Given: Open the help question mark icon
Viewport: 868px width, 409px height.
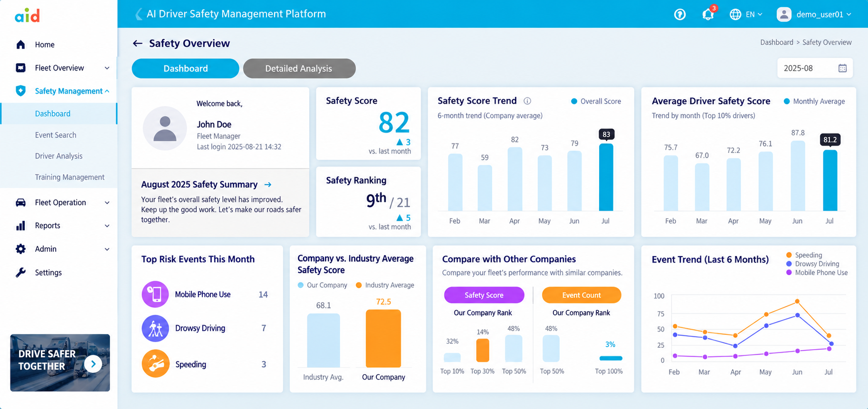Looking at the screenshot, I should pyautogui.click(x=680, y=14).
